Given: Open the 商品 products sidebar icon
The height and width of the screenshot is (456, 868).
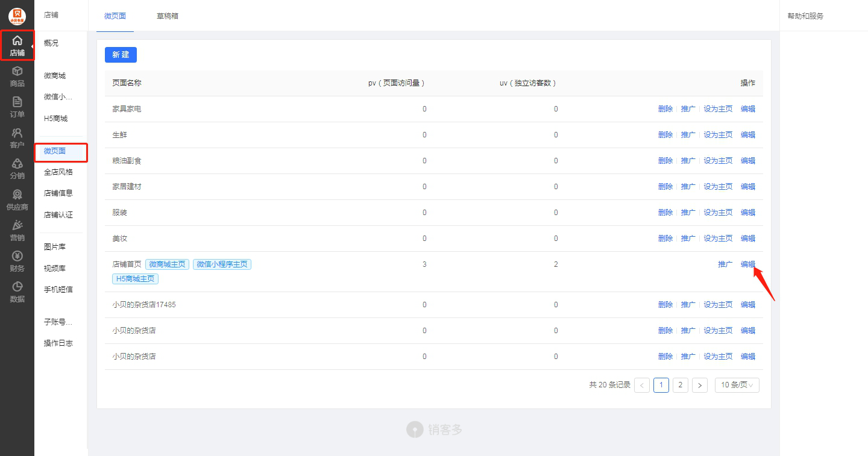Looking at the screenshot, I should [17, 77].
